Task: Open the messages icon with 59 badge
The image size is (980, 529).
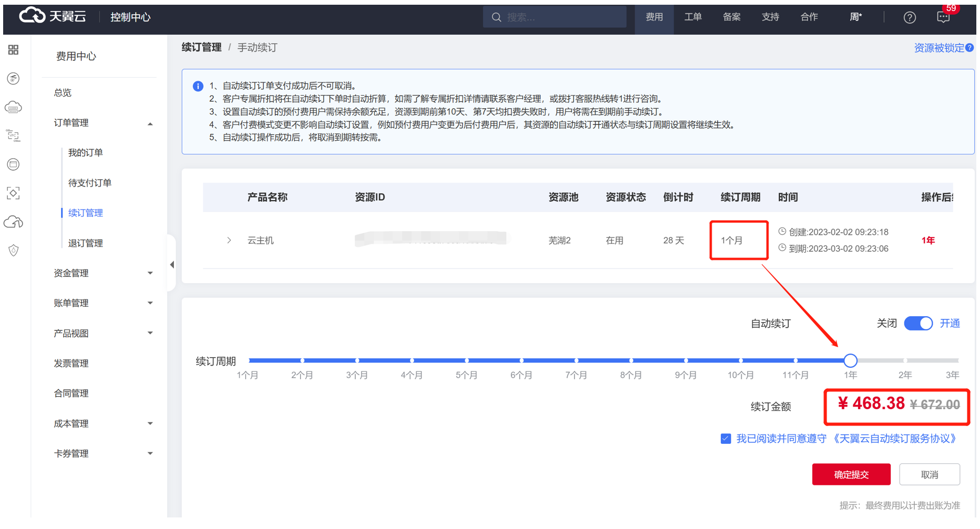Action: coord(943,17)
